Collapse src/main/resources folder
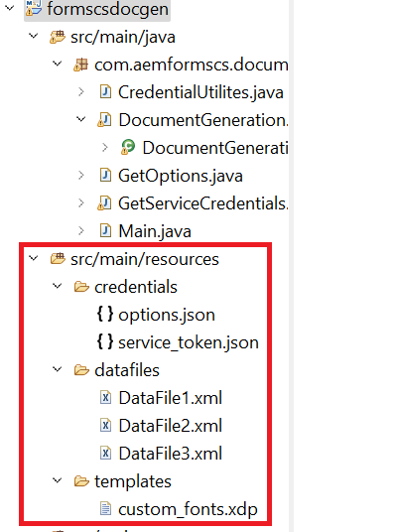The height and width of the screenshot is (532, 397). pos(34,258)
